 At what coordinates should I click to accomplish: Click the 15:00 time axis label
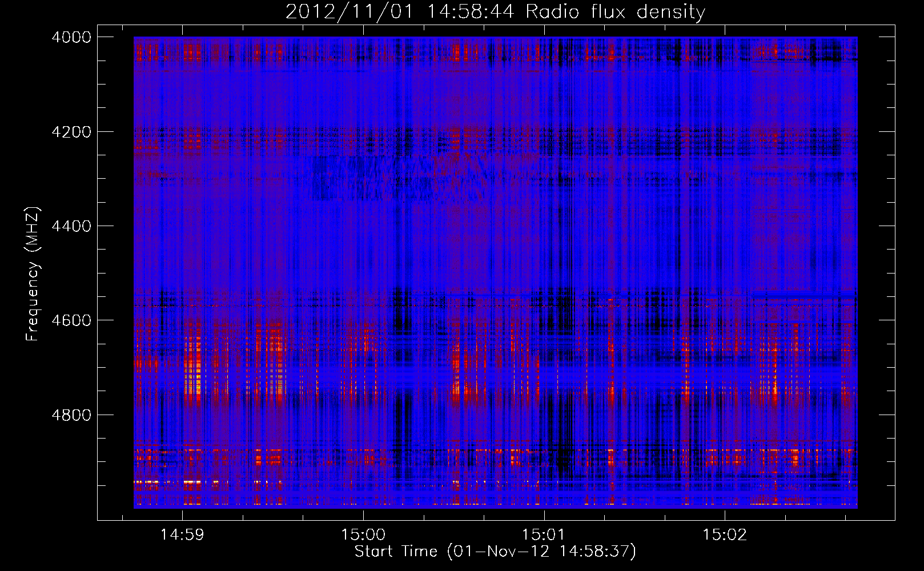tap(363, 535)
